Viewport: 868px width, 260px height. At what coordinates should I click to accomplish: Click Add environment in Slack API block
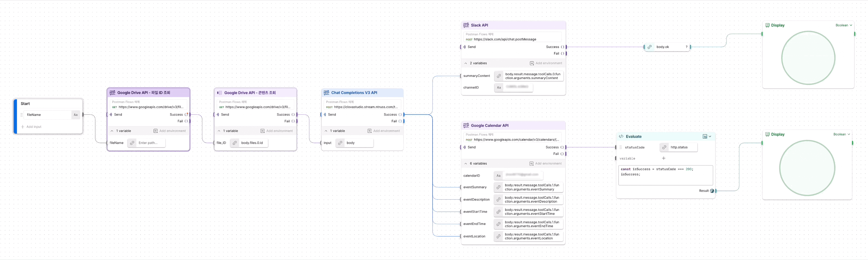click(x=546, y=63)
